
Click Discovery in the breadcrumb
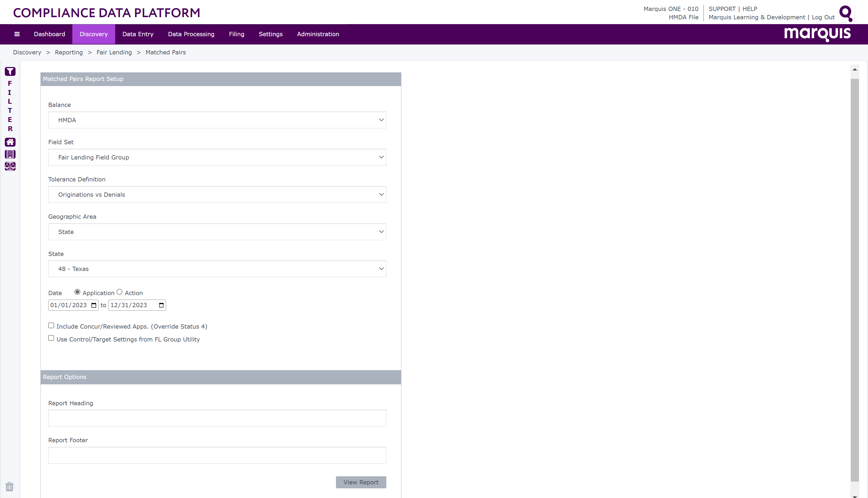point(27,52)
